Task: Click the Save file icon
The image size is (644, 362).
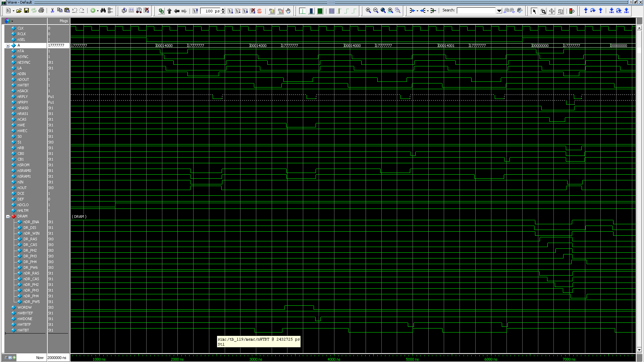Action: click(26, 11)
